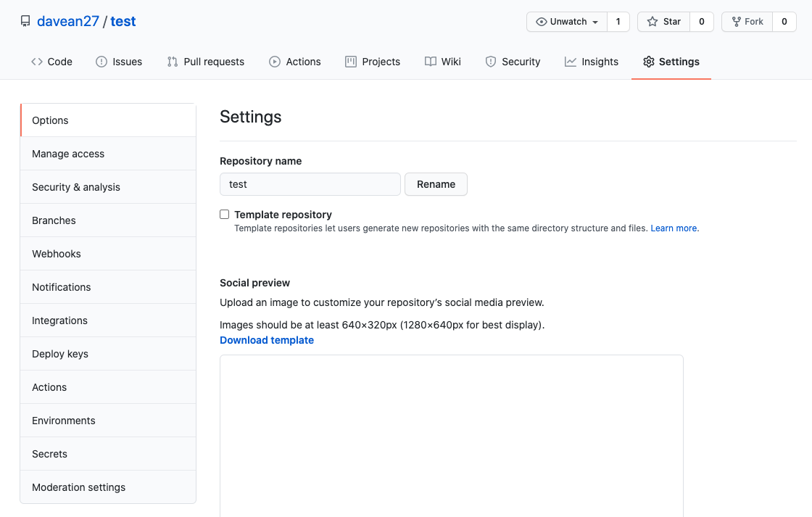
Task: Enable the Template repository checkbox
Action: point(224,214)
